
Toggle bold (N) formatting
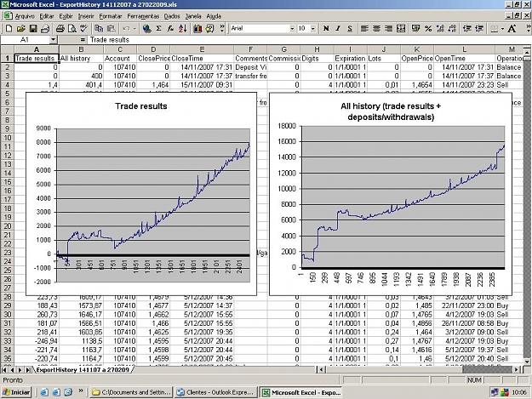tap(326, 28)
